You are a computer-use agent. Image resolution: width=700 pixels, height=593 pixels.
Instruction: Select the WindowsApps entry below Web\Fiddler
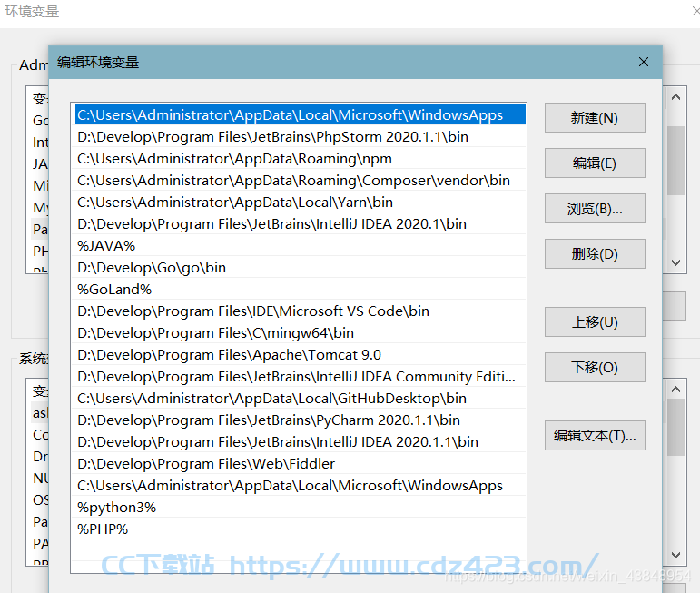[299, 486]
